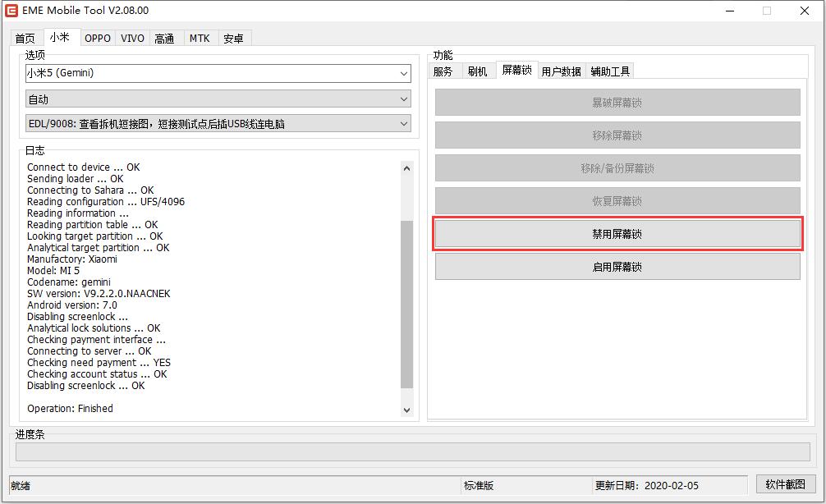Switch to the OPPO tab

click(98, 39)
